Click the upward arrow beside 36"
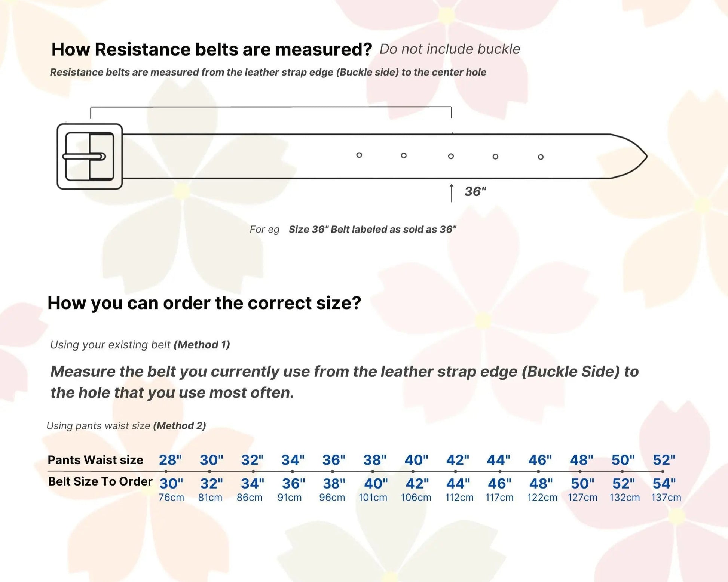 tap(452, 193)
